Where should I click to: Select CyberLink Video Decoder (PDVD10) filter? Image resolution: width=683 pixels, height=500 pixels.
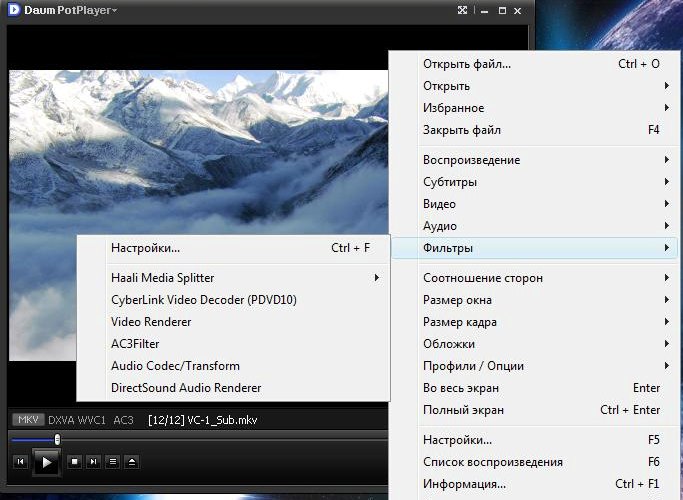tap(204, 299)
